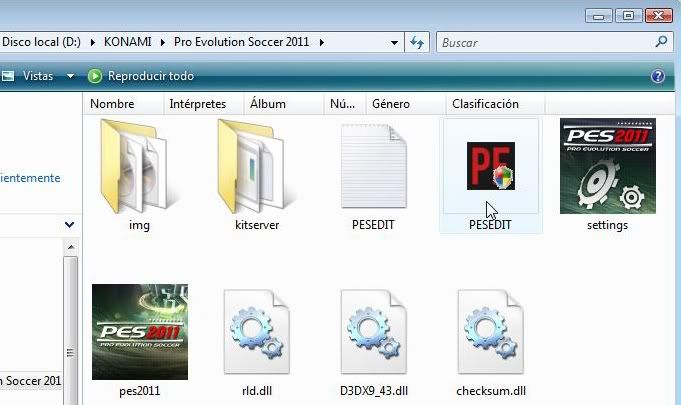The image size is (681, 405).
Task: Maximize the Explorer window
Action: 628,16
